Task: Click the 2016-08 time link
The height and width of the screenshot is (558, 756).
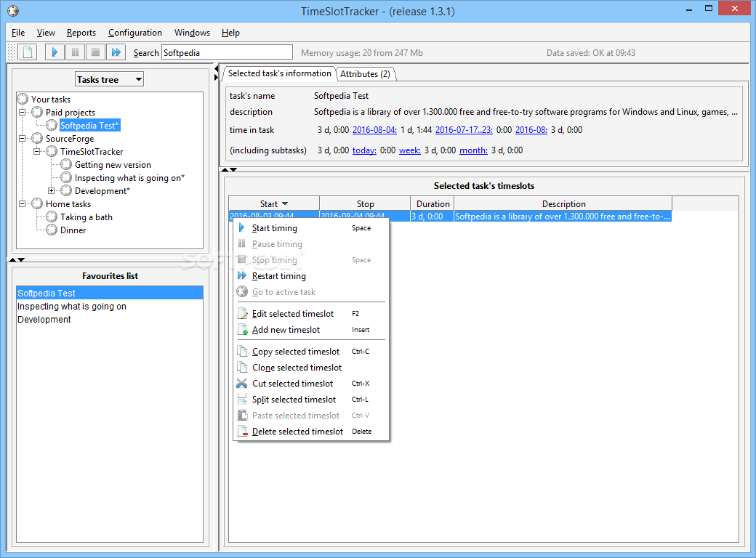Action: 531,129
